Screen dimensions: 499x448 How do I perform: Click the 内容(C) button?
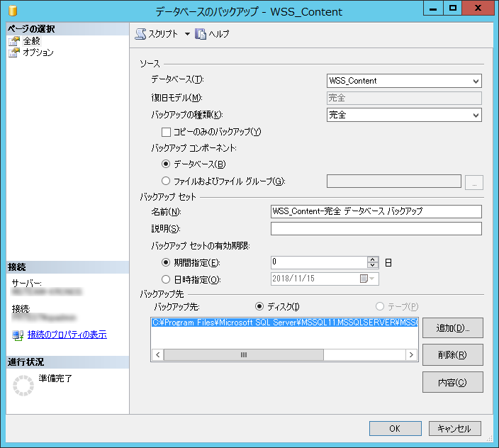pos(452,382)
